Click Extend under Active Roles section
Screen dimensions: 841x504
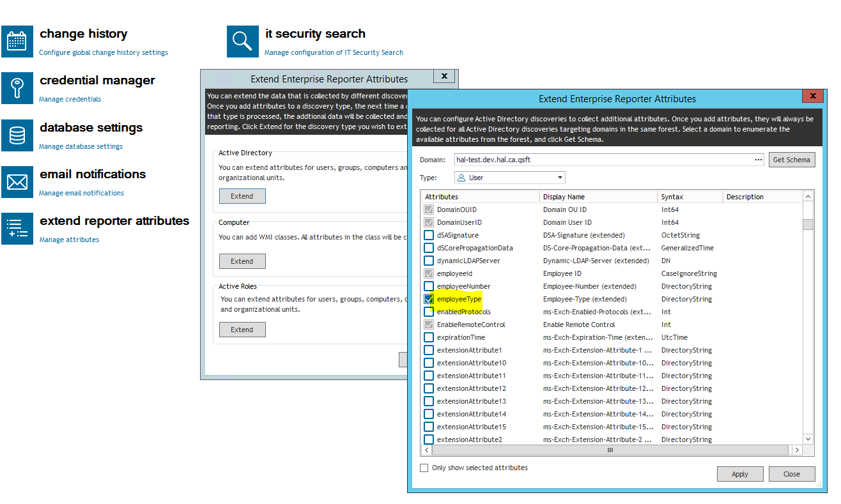point(242,330)
